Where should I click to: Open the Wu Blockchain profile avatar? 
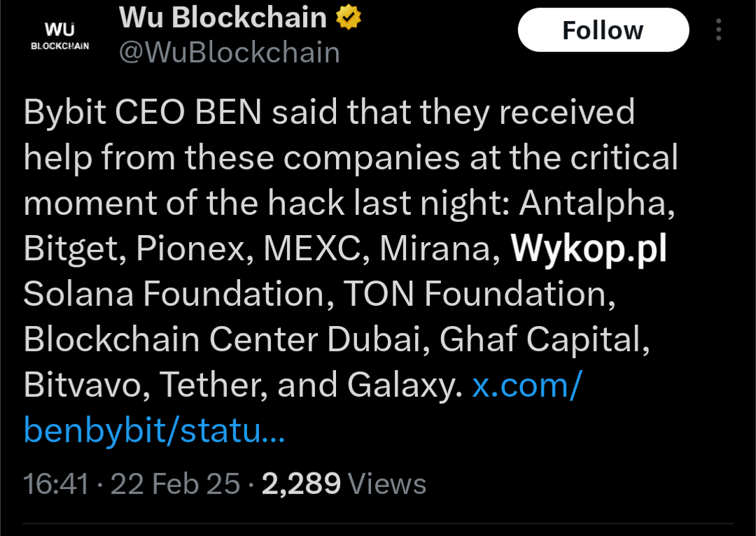[59, 36]
